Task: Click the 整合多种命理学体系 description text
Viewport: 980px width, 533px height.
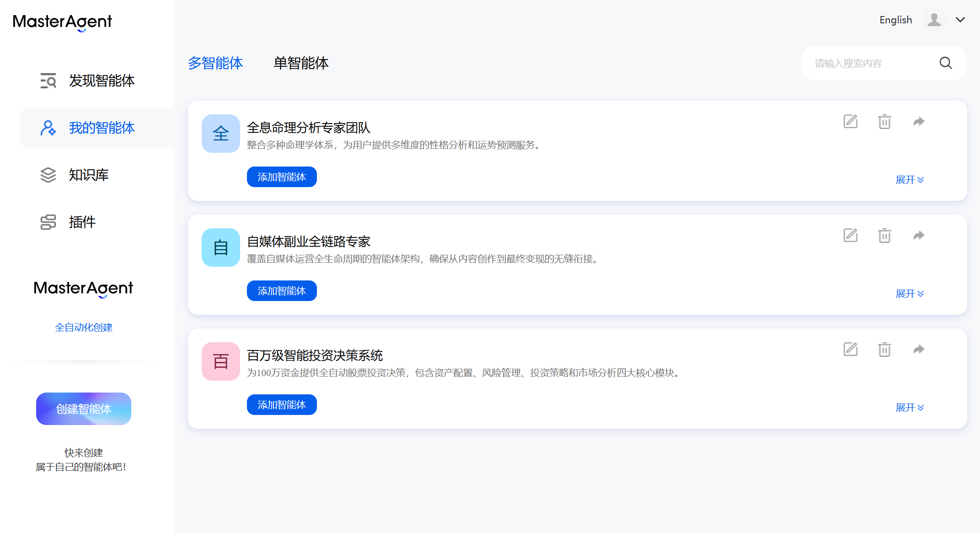Action: click(395, 145)
